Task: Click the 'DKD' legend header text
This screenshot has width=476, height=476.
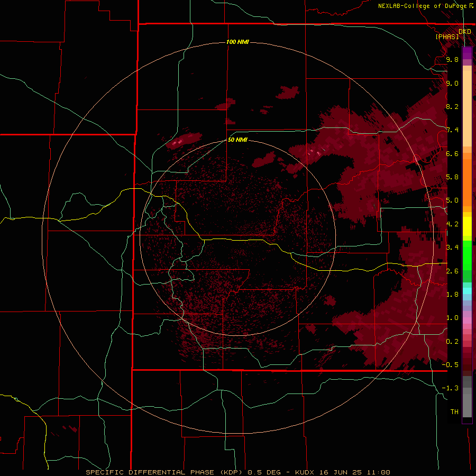Action: (464, 31)
